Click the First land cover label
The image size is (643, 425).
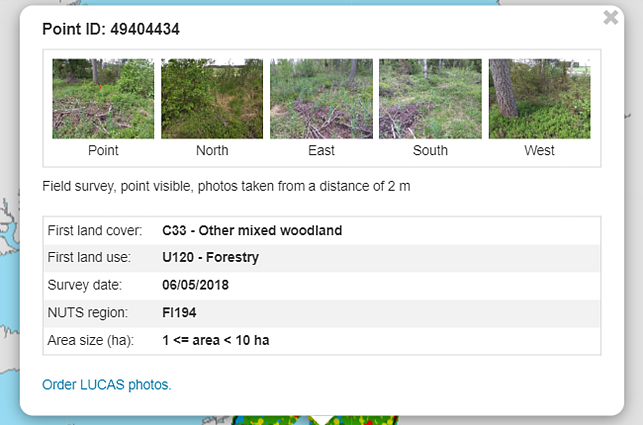(x=95, y=231)
